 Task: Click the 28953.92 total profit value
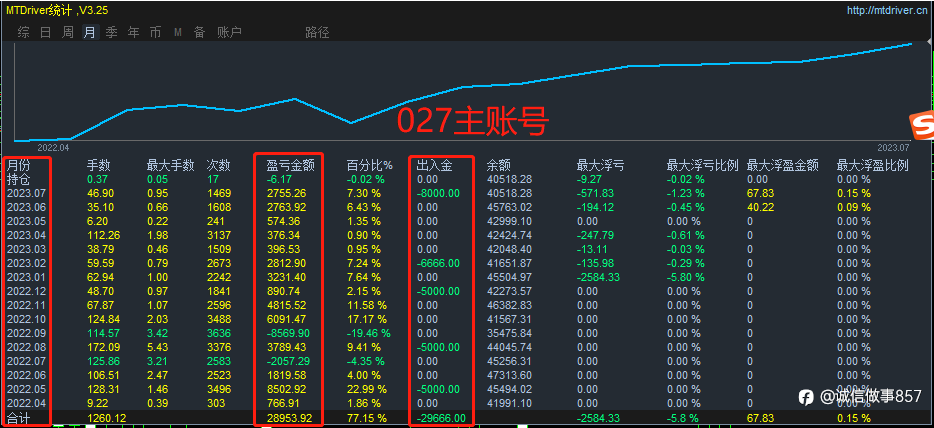(289, 418)
